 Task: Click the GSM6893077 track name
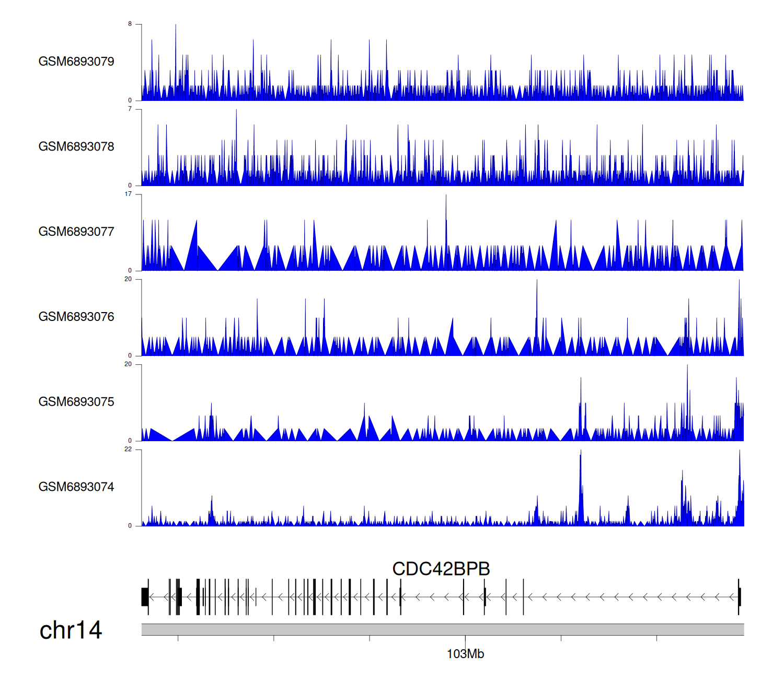(x=76, y=232)
